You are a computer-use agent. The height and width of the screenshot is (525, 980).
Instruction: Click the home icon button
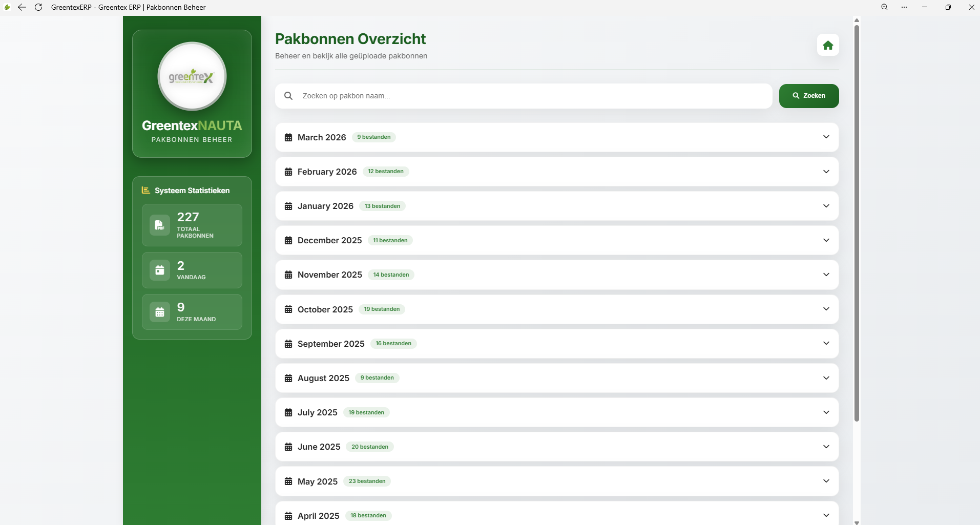(x=828, y=45)
